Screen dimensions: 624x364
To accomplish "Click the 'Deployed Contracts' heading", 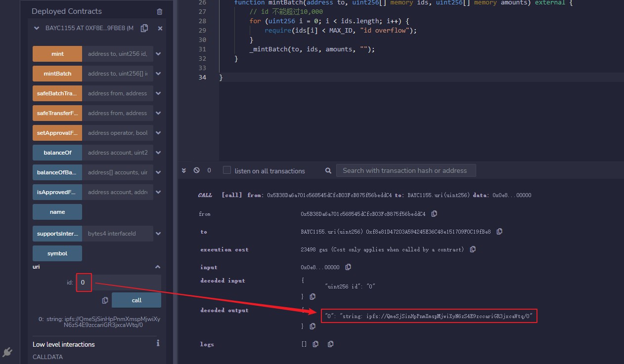I will pos(67,11).
